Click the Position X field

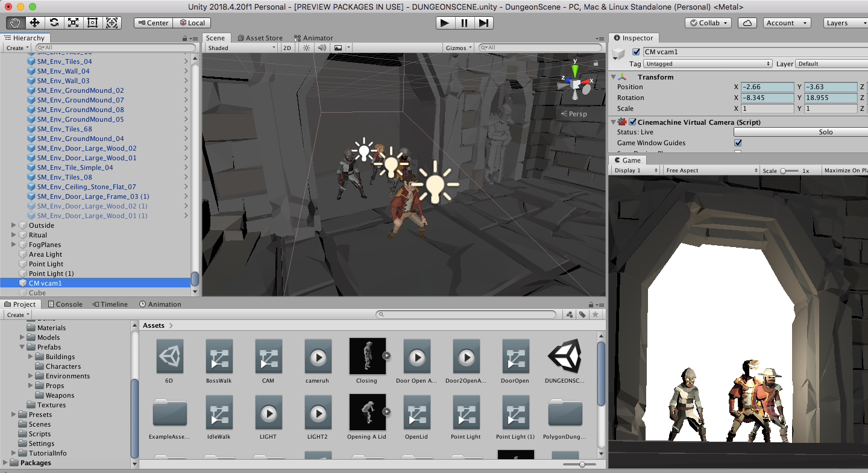point(767,87)
